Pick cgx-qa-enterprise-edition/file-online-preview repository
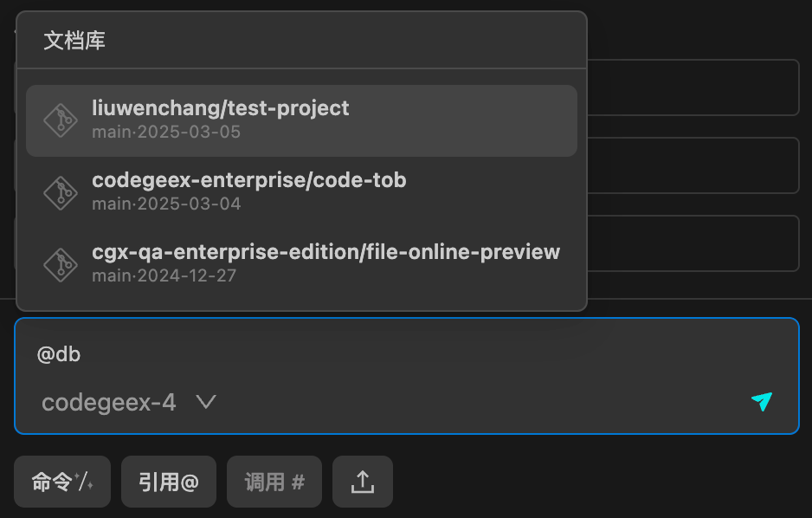 [301, 265]
